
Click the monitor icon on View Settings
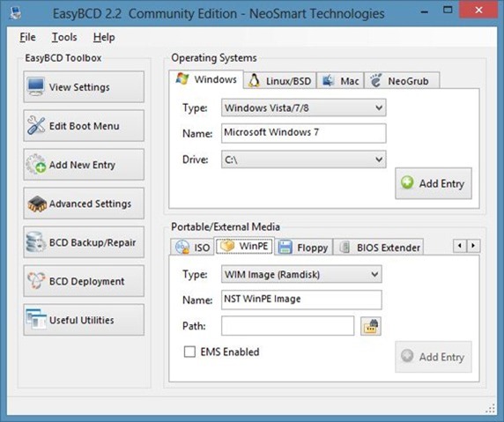click(x=35, y=86)
